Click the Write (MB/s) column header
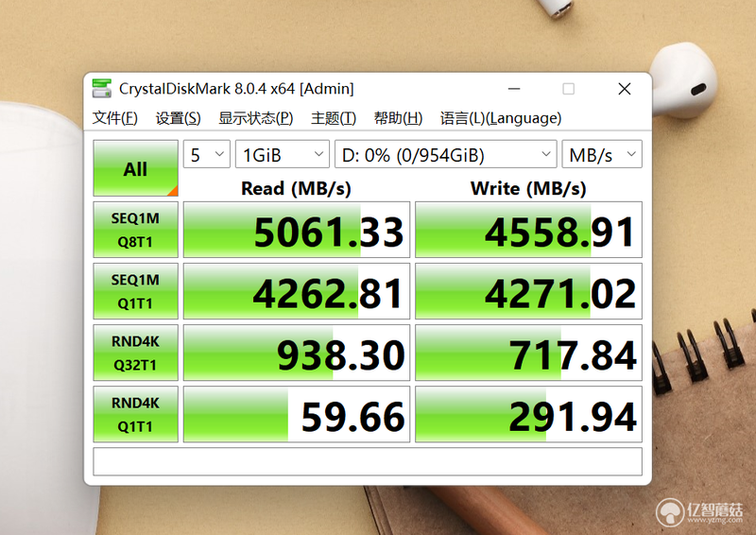The image size is (756, 535). tap(528, 188)
